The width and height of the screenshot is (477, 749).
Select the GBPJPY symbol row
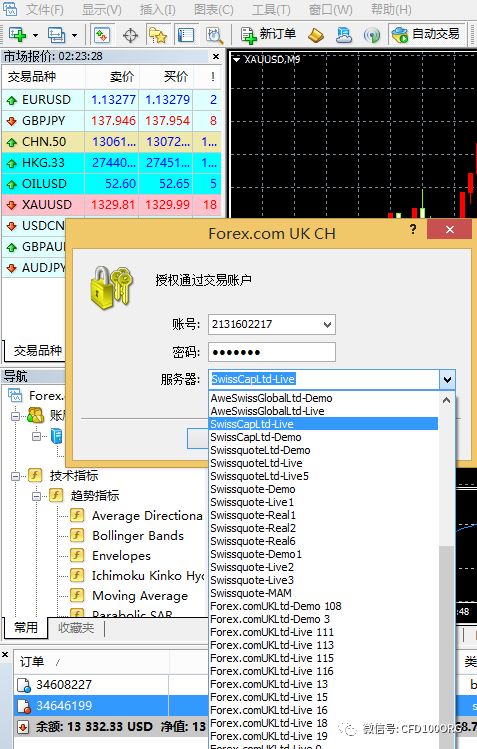click(x=112, y=121)
